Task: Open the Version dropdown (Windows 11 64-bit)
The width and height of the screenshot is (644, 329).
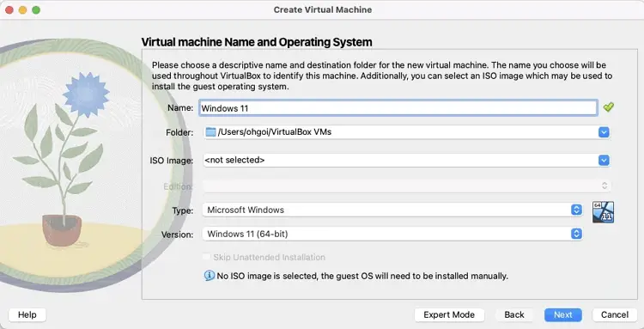Action: [392, 235]
